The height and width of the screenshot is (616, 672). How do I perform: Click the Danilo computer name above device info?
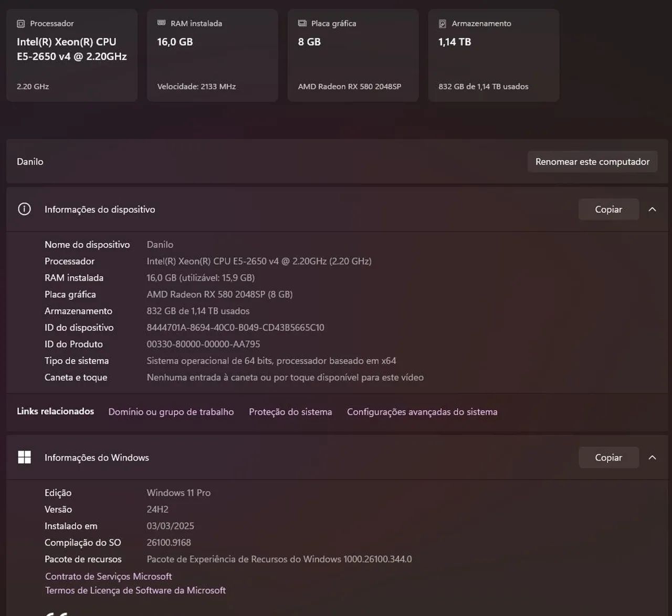(x=30, y=162)
